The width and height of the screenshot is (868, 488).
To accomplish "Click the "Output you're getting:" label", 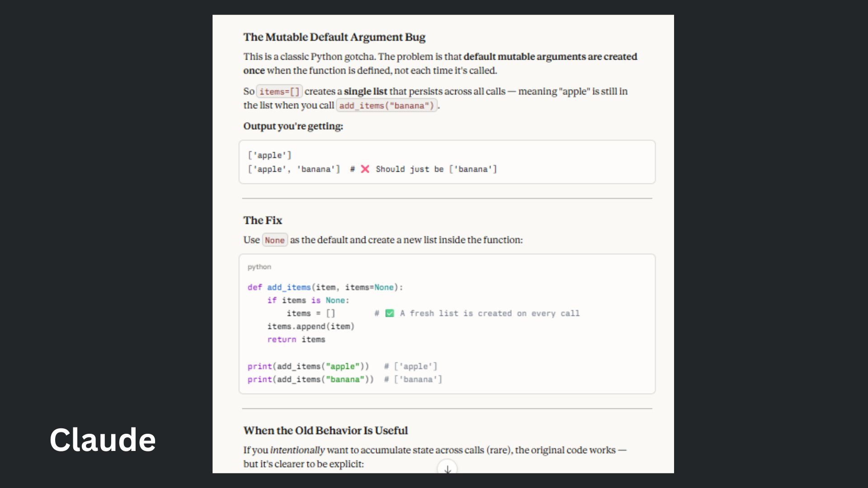I will coord(293,126).
